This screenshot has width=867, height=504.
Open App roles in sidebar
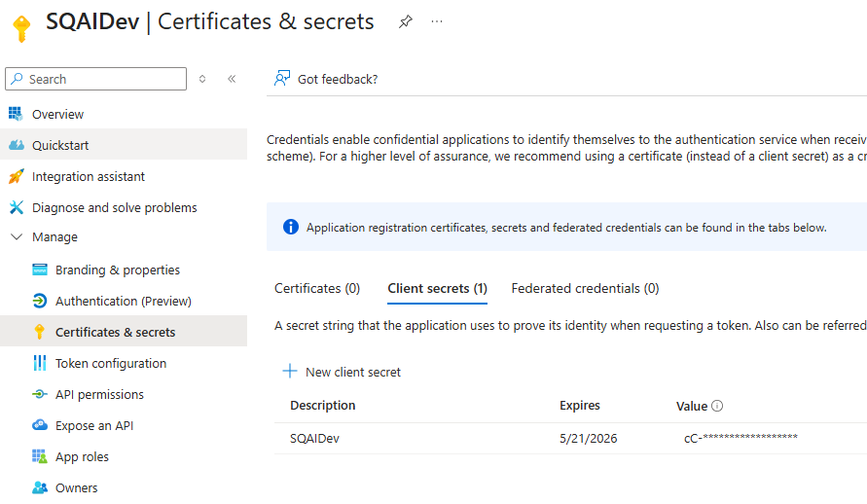pos(82,457)
